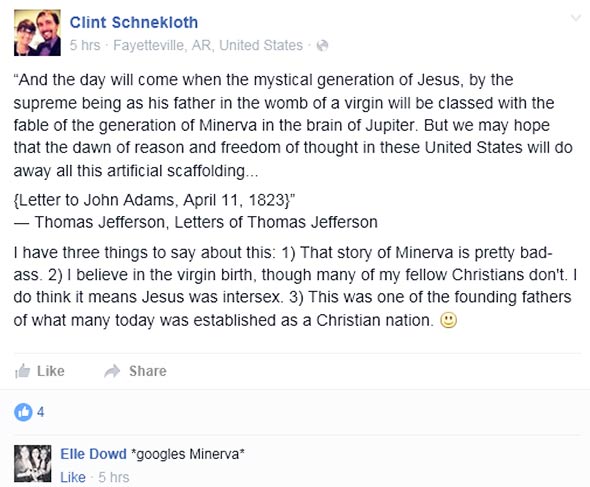
Task: Open Elle Dowd's profile name link
Action: pos(93,454)
